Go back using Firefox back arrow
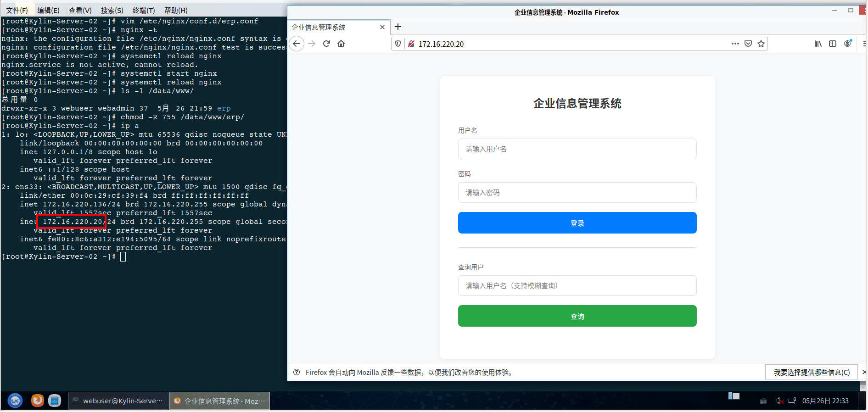The width and height of the screenshot is (868, 412). tap(297, 44)
